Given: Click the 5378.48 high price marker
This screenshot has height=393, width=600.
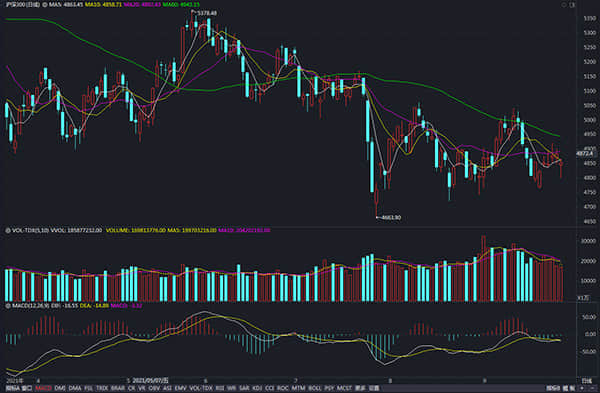Looking at the screenshot, I should [x=207, y=13].
